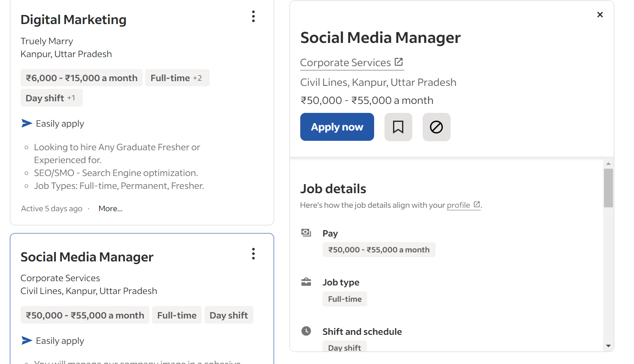Select Full-time tag on Social Media Manager card
The image size is (634, 364).
click(x=177, y=315)
